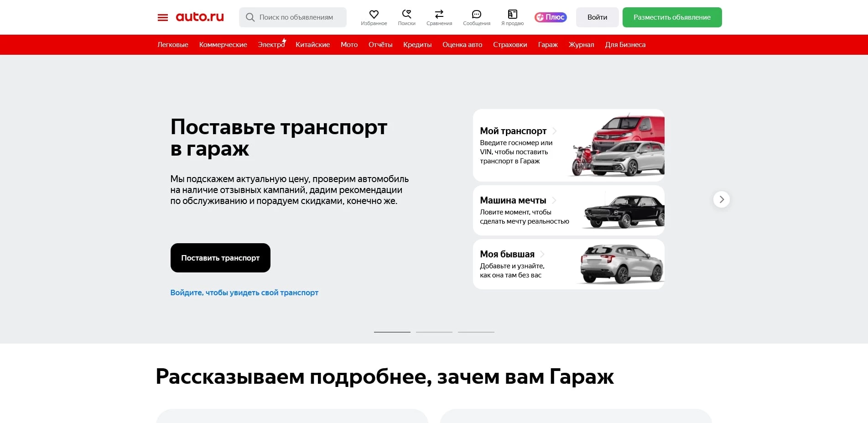The height and width of the screenshot is (423, 868).
Task: Open the hamburger menu
Action: click(x=162, y=17)
